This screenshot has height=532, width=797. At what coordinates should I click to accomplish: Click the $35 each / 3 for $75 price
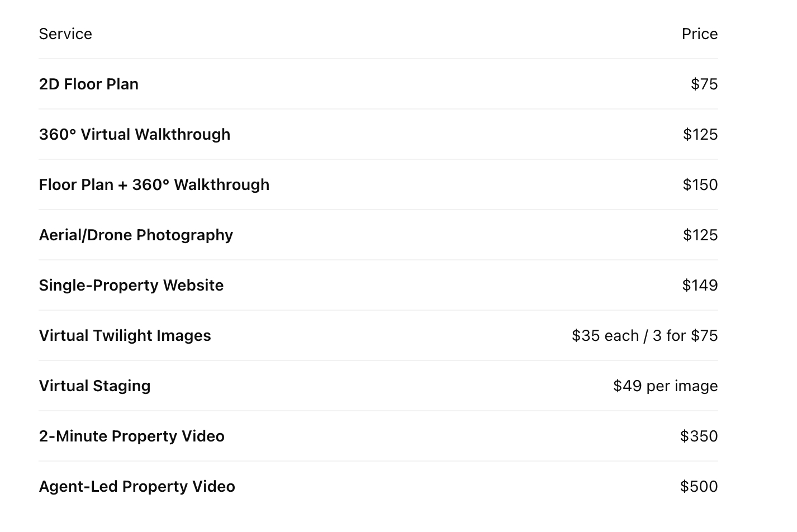(x=645, y=336)
